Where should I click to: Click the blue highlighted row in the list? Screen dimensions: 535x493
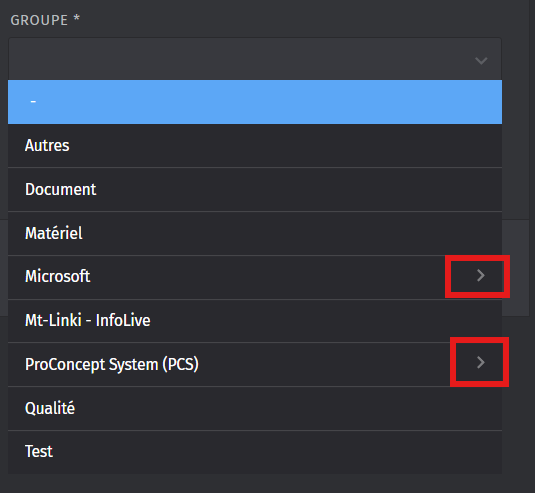(x=255, y=102)
